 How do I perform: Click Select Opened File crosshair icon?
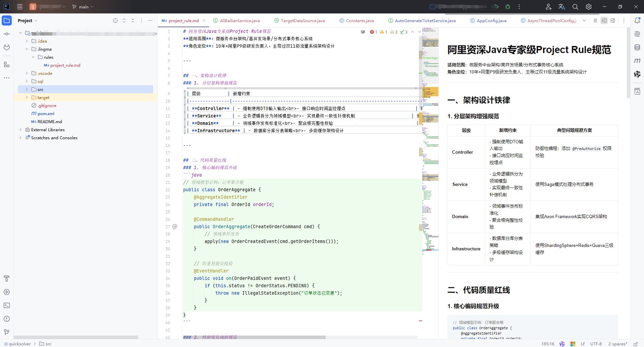115,20
